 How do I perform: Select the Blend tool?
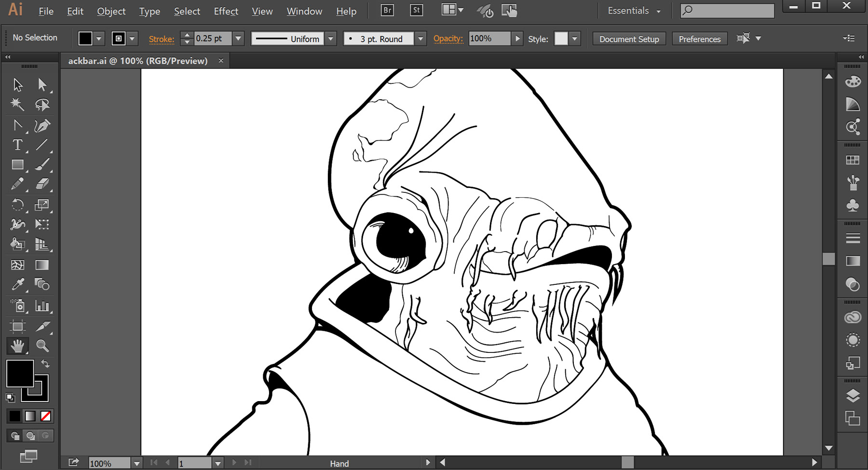tap(42, 284)
